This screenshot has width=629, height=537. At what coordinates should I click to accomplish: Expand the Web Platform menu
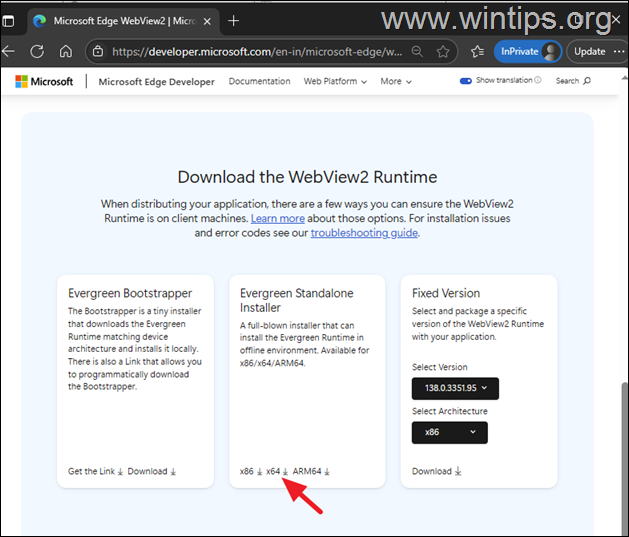(335, 81)
